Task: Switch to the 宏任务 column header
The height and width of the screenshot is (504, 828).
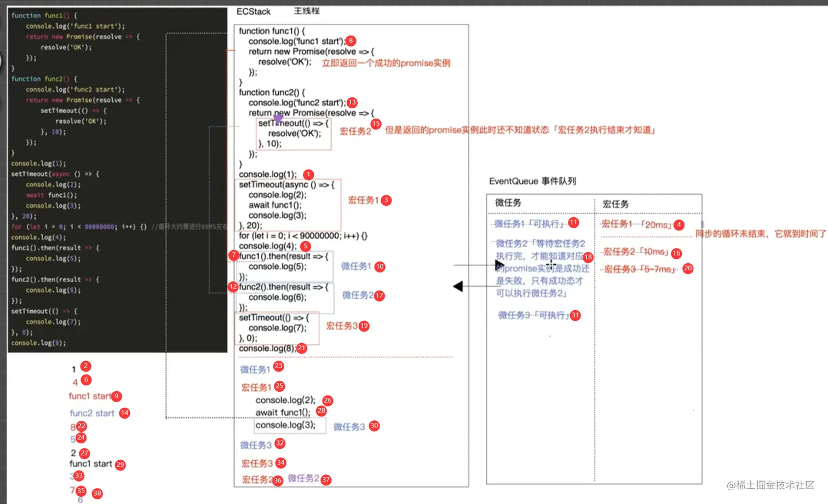Action: point(616,203)
